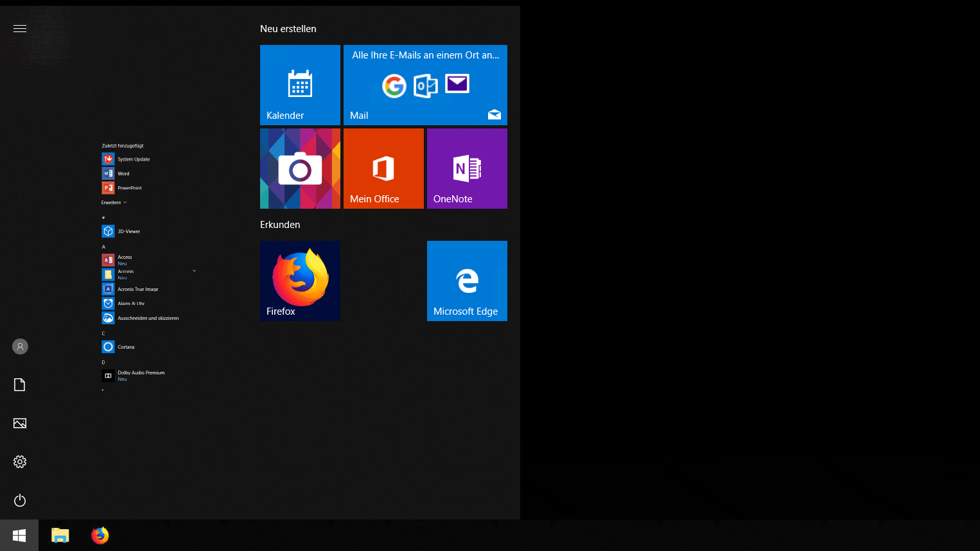
Task: Click the 'Zuletzt hinzugefügt' heading
Action: pos(123,146)
